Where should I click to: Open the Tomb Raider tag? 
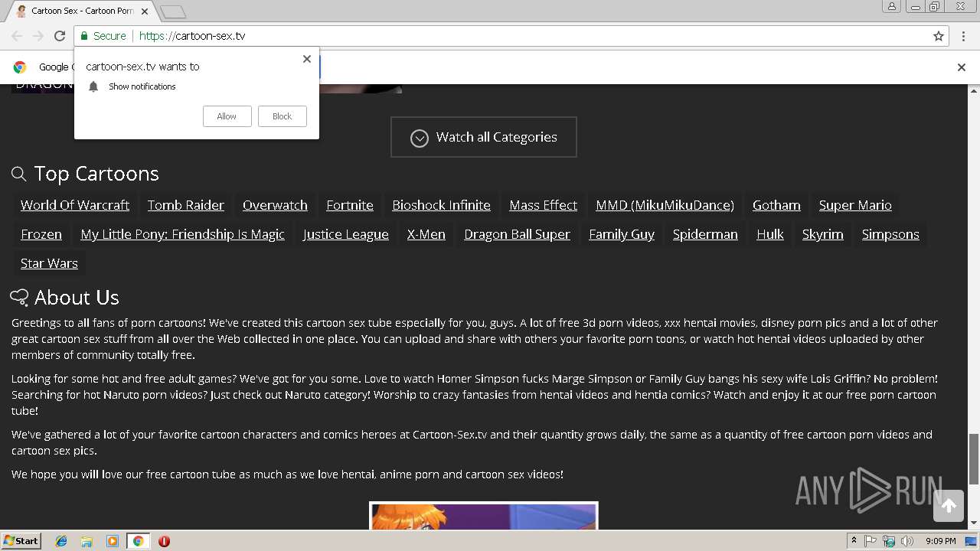[186, 205]
